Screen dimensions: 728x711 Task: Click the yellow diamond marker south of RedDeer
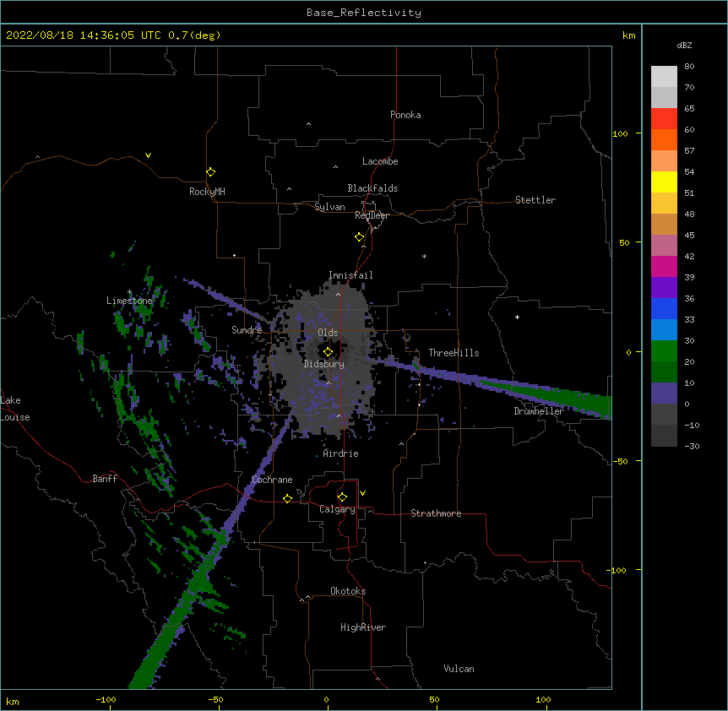[360, 237]
